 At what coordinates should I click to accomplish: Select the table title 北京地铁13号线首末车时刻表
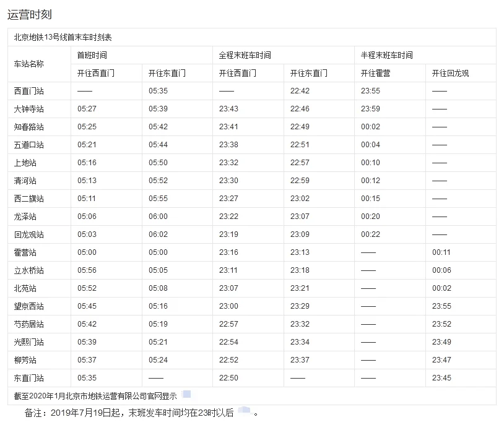pyautogui.click(x=66, y=37)
